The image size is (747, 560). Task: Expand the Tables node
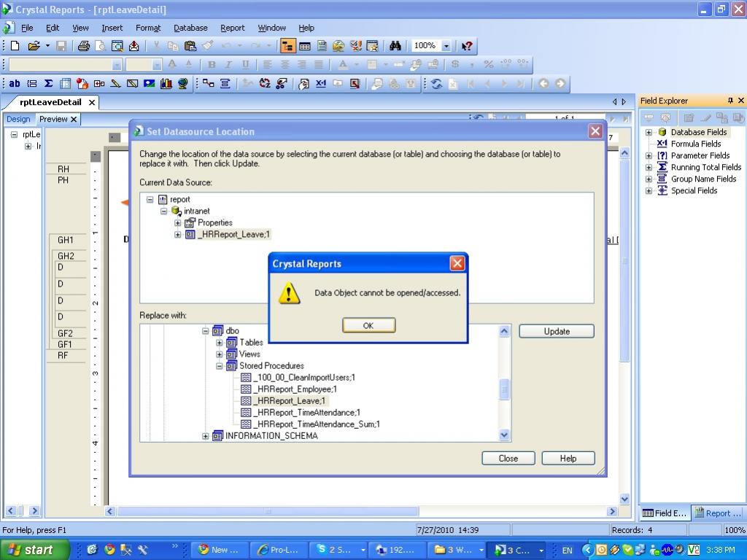click(x=219, y=343)
